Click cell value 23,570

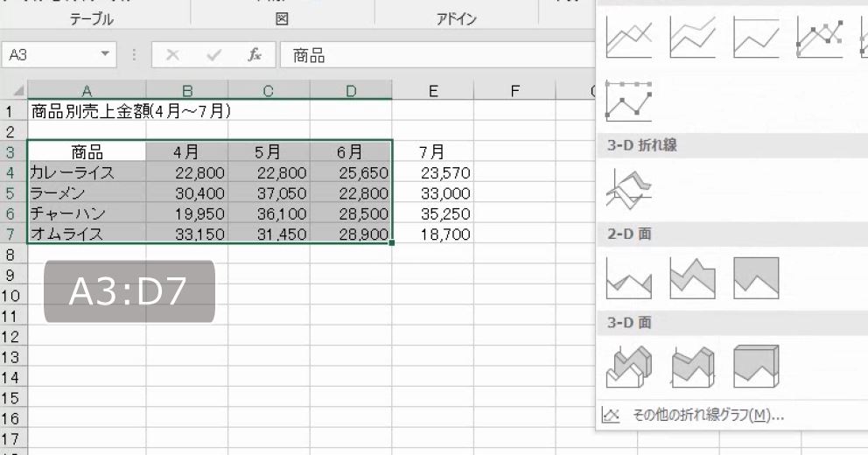tap(433, 172)
